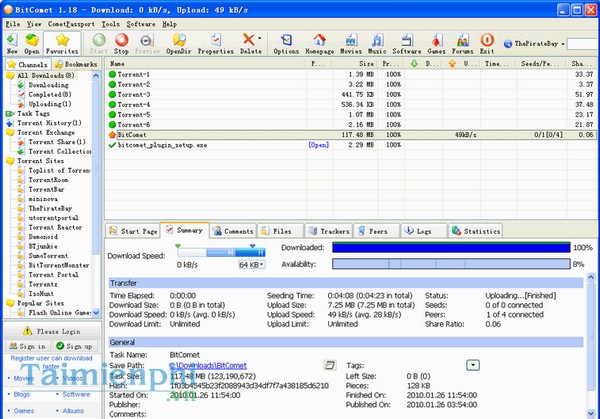This screenshot has height=419, width=600.
Task: Click the browse icon beside Save Path
Action: click(329, 365)
